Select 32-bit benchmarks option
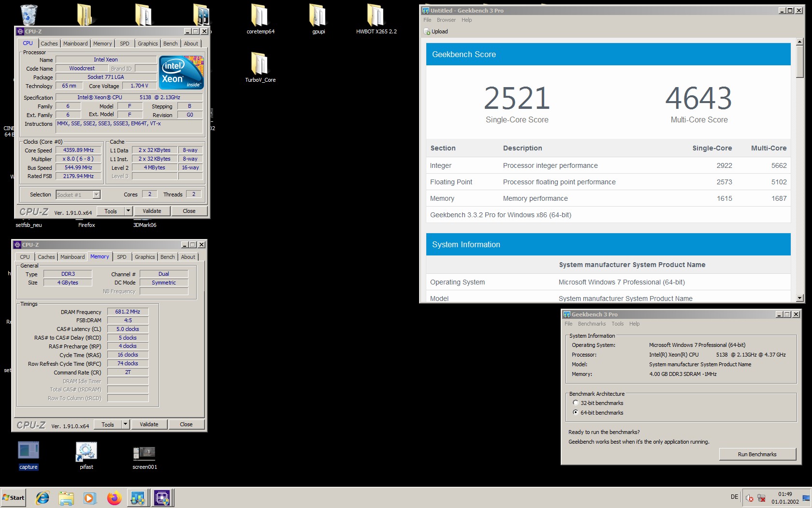The height and width of the screenshot is (508, 812). [x=576, y=403]
